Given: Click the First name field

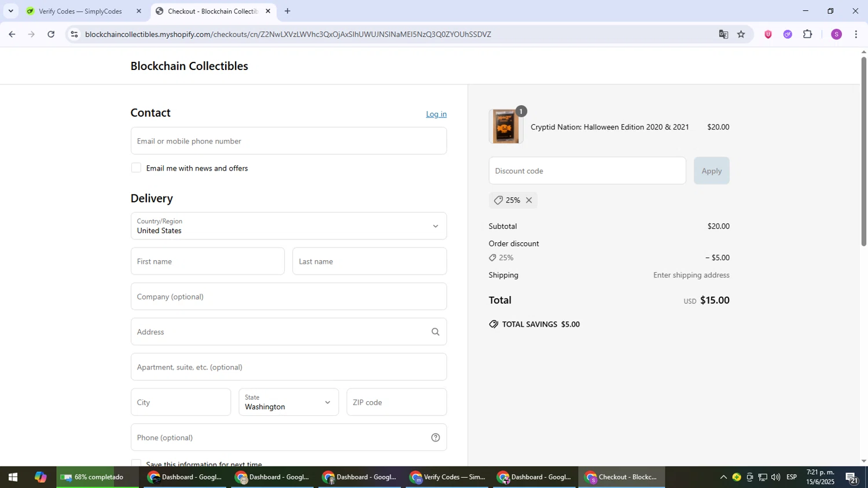Looking at the screenshot, I should [x=207, y=261].
